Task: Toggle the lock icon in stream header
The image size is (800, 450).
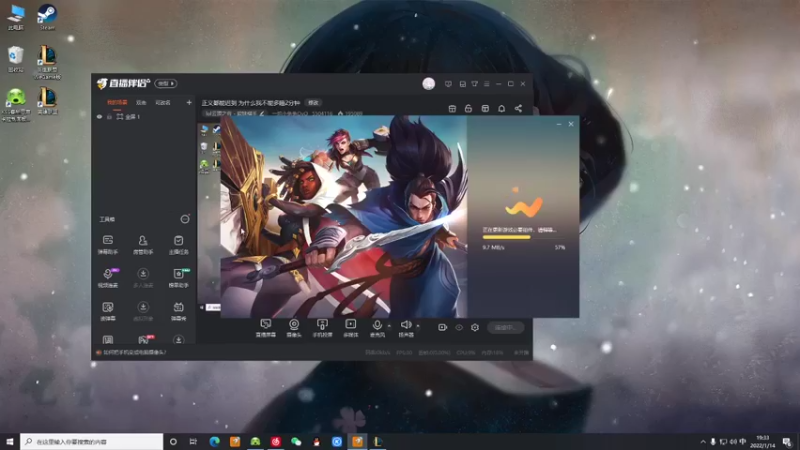Action: [468, 108]
